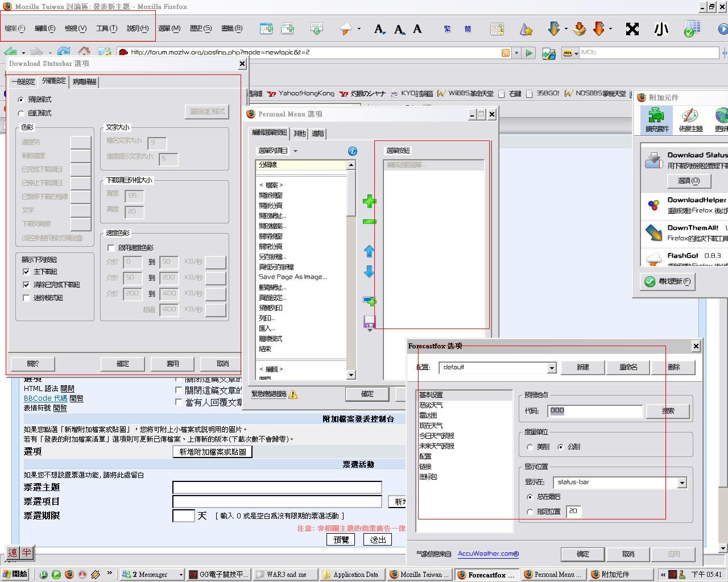Click the Home icon in navigation toolbar

[x=84, y=52]
